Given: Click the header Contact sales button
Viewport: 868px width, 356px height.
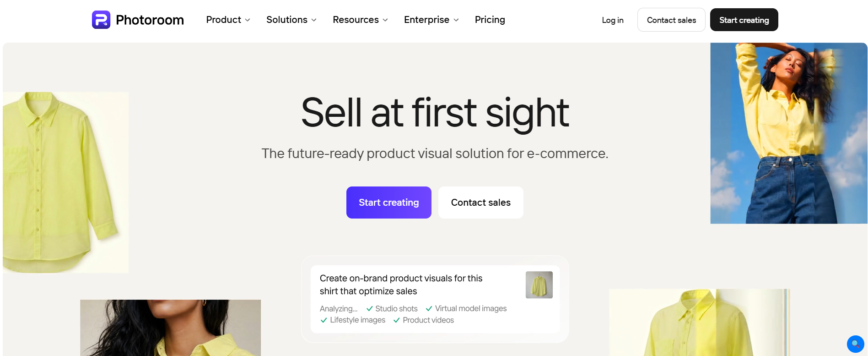Looking at the screenshot, I should [x=671, y=20].
